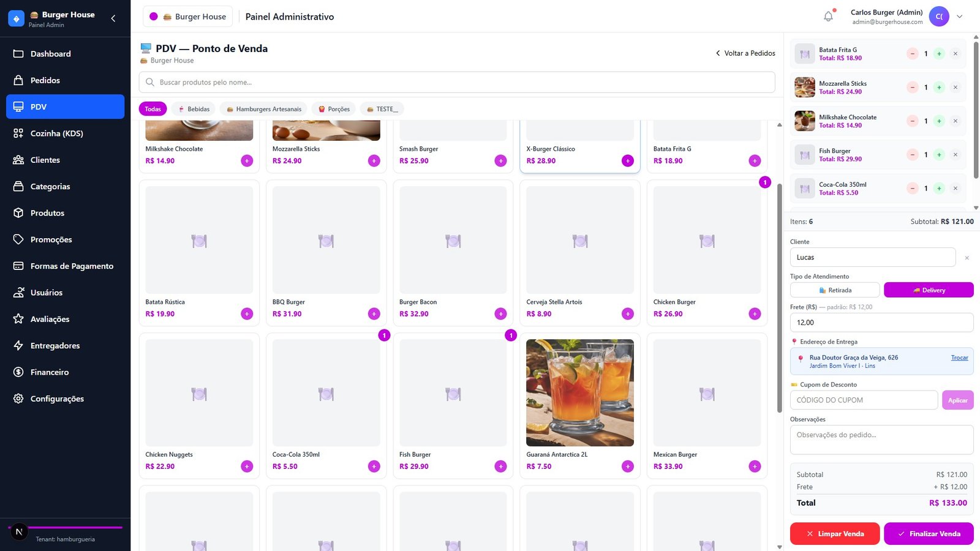This screenshot has width=980, height=551.
Task: Click the Avaliações star icon
Action: (x=18, y=319)
